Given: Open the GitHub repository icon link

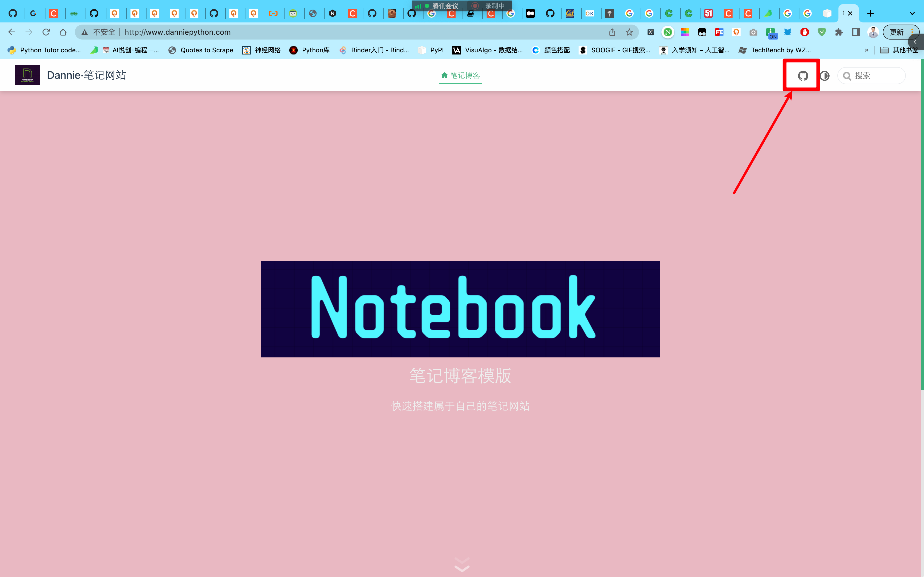Looking at the screenshot, I should pos(803,76).
